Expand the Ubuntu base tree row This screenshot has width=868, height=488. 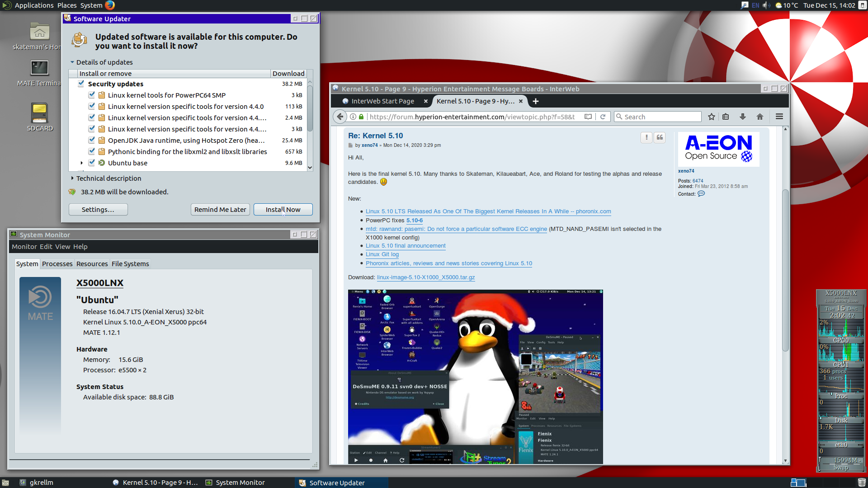(81, 163)
